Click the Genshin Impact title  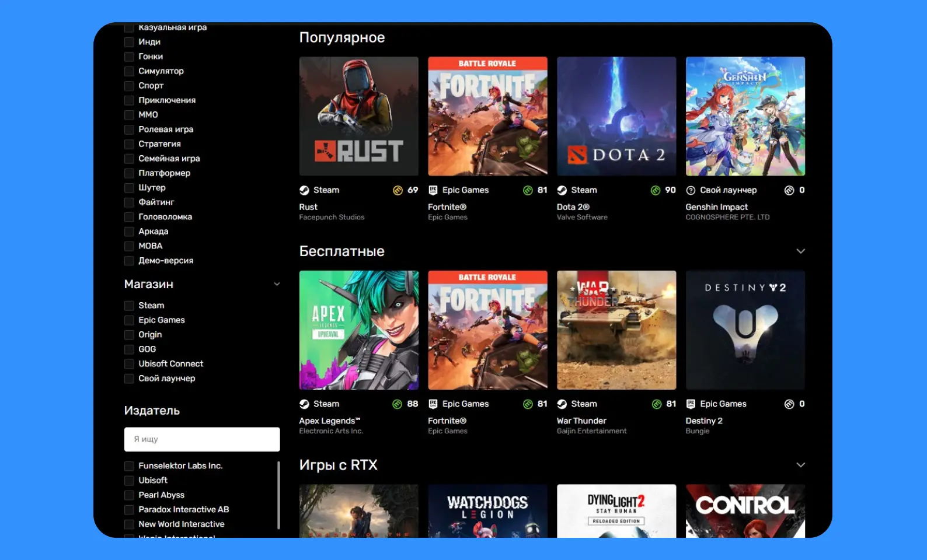point(716,207)
